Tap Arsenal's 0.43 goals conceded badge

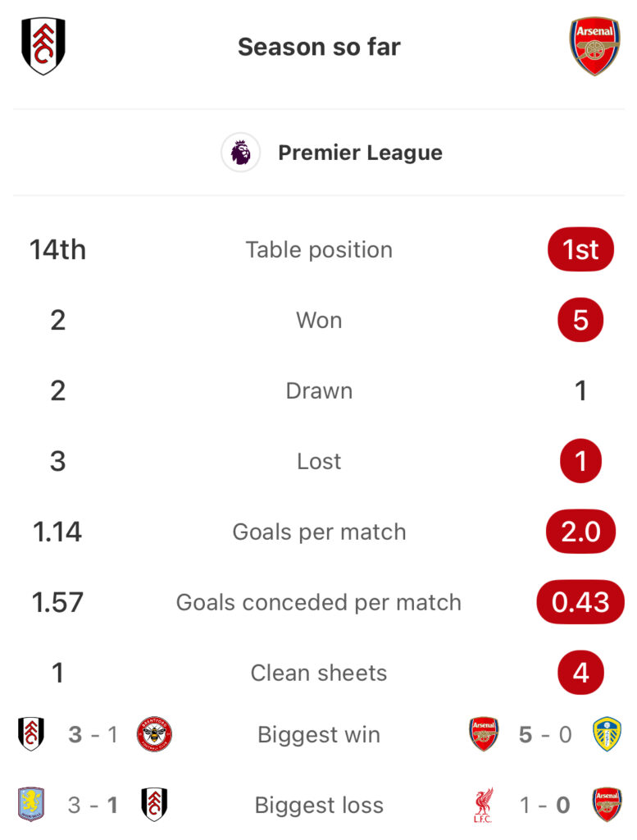(x=580, y=602)
